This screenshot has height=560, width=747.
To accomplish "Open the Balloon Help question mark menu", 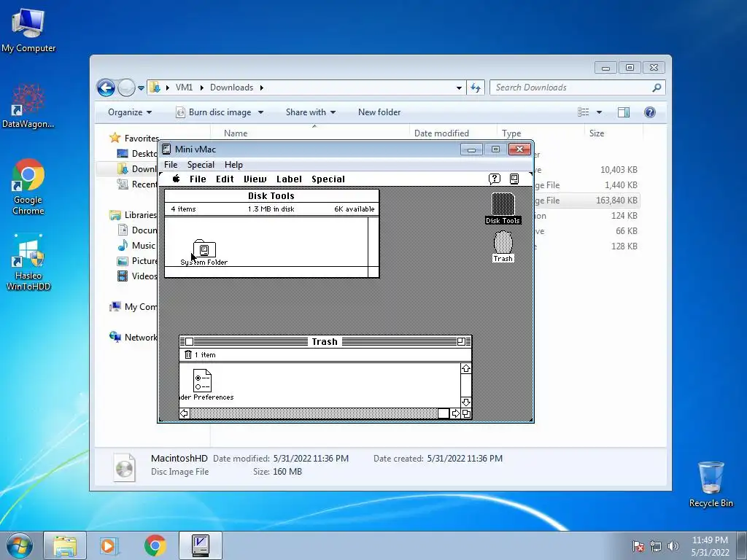I will 495,179.
